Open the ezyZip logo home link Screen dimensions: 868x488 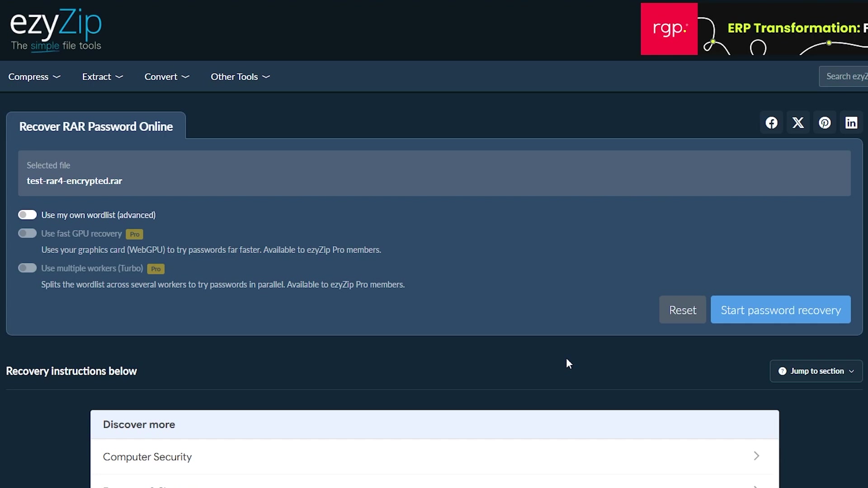click(x=56, y=30)
